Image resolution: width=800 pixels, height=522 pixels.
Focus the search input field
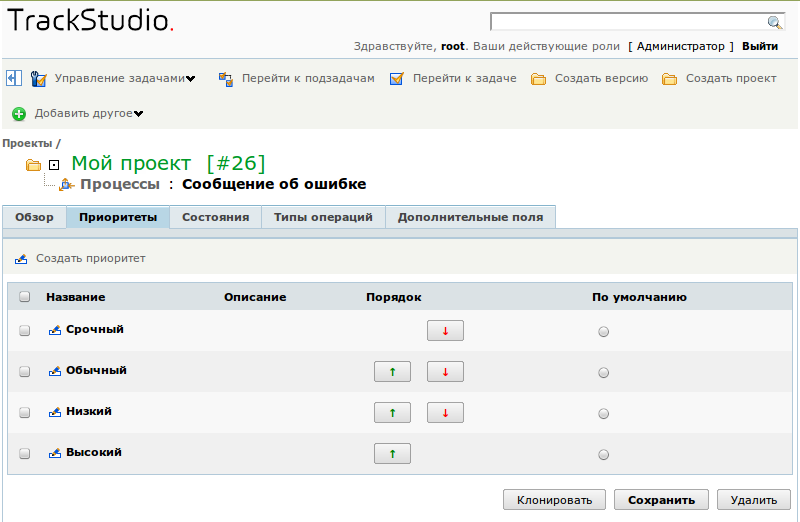click(x=627, y=23)
